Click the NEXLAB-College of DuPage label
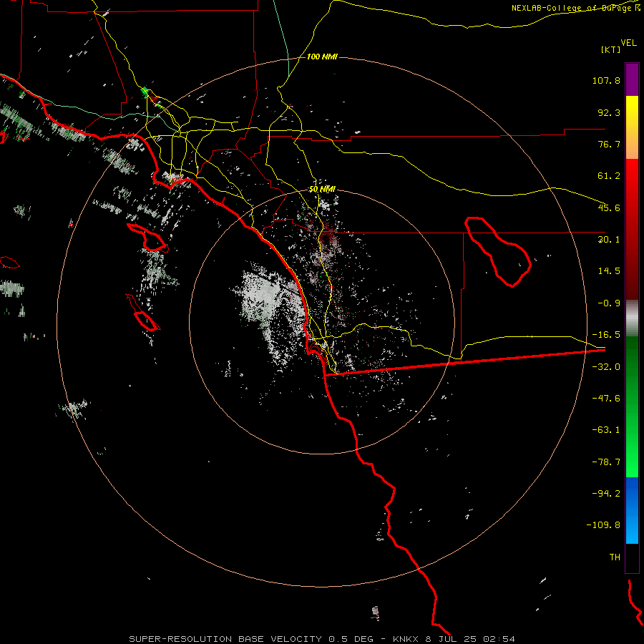Viewport: 644px width, 644px height. (x=575, y=8)
